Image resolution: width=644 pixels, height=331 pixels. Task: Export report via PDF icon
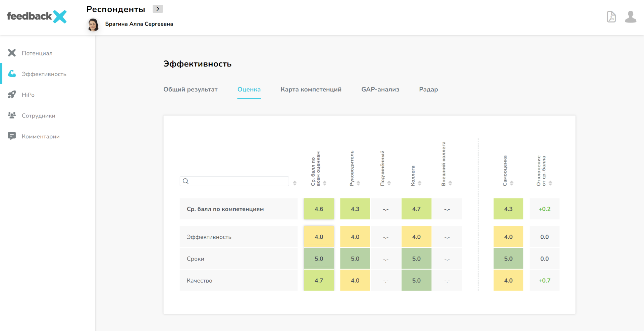611,16
